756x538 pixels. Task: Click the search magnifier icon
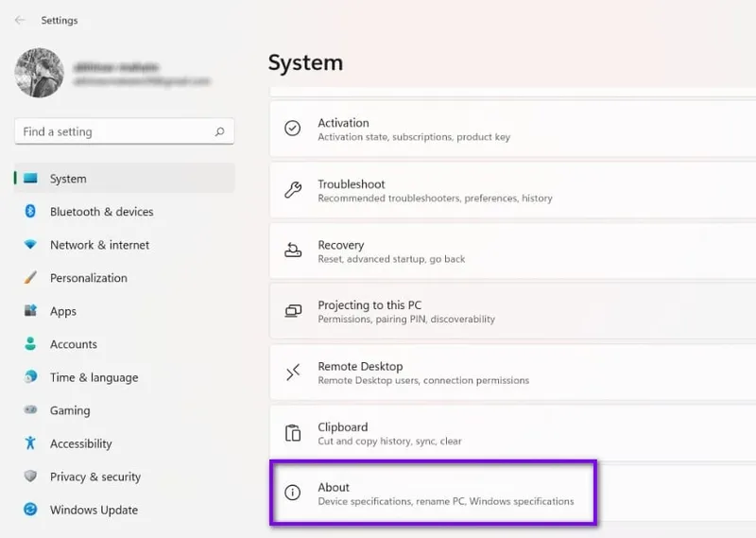click(x=219, y=132)
